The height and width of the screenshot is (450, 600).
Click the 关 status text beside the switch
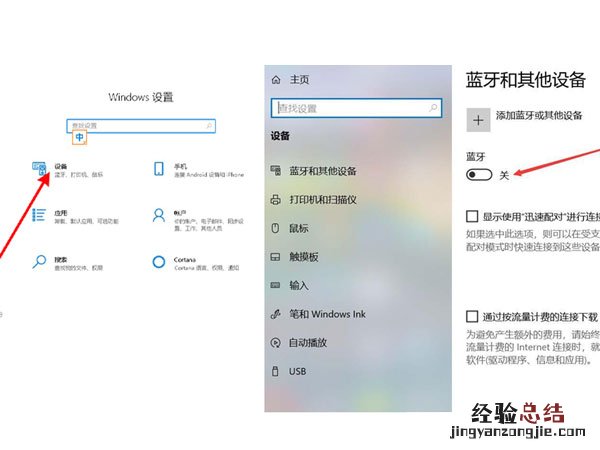(x=504, y=175)
